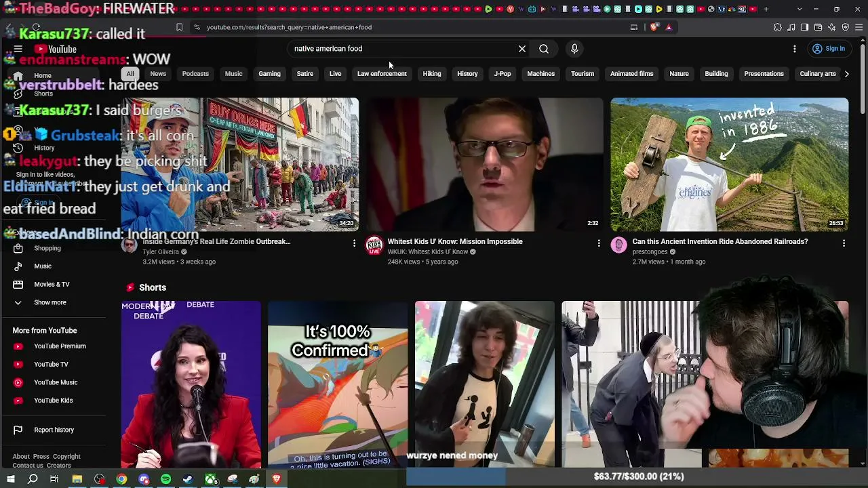This screenshot has height=488, width=868.
Task: Open YouTube Kids link
Action: click(x=53, y=401)
